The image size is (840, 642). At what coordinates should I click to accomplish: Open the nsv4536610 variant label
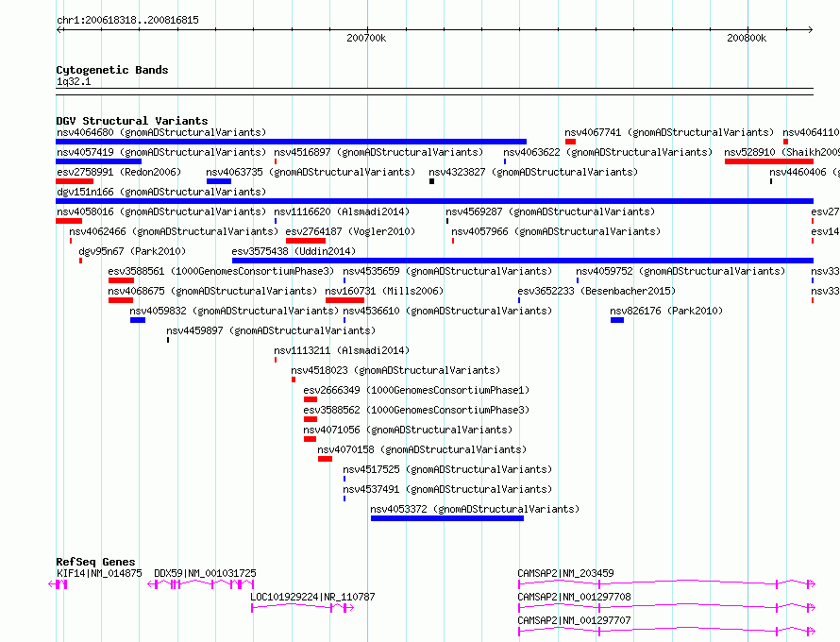pos(447,311)
